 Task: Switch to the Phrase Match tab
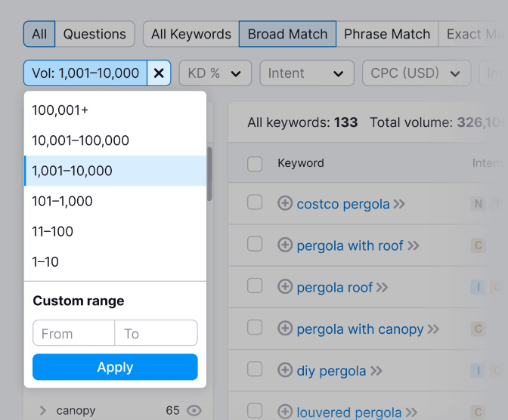pos(386,34)
